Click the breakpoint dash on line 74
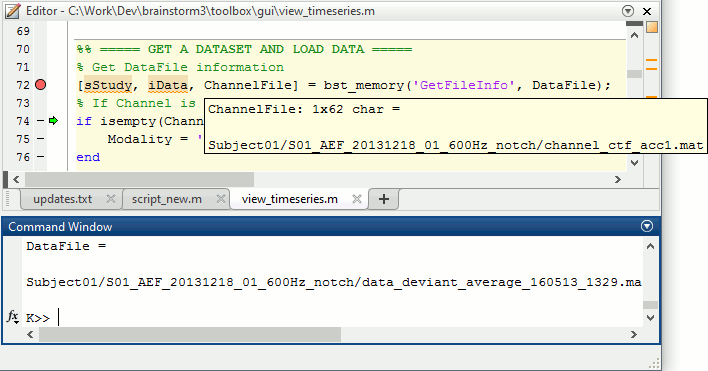Viewport: 708px width, 371px height. coord(41,121)
